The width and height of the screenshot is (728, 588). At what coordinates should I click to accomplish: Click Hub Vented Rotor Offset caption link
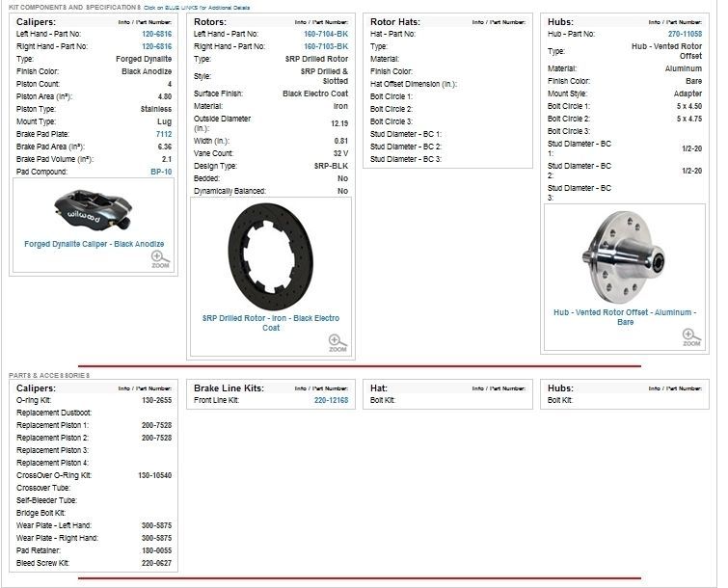pyautogui.click(x=625, y=317)
